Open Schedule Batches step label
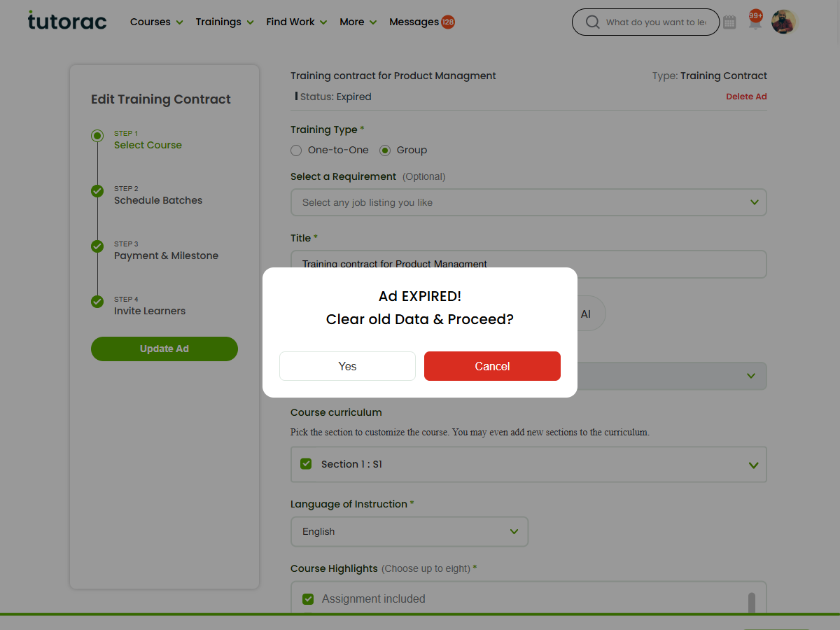 click(x=158, y=200)
